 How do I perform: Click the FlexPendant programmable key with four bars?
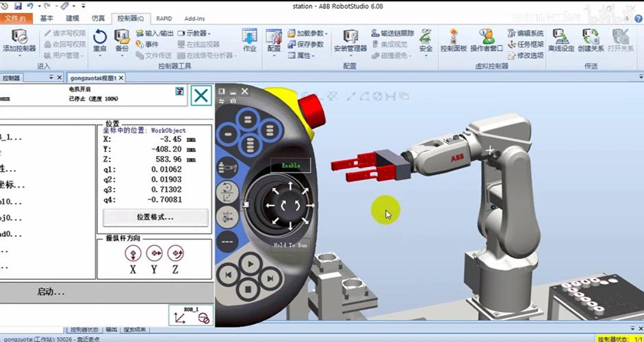click(249, 144)
